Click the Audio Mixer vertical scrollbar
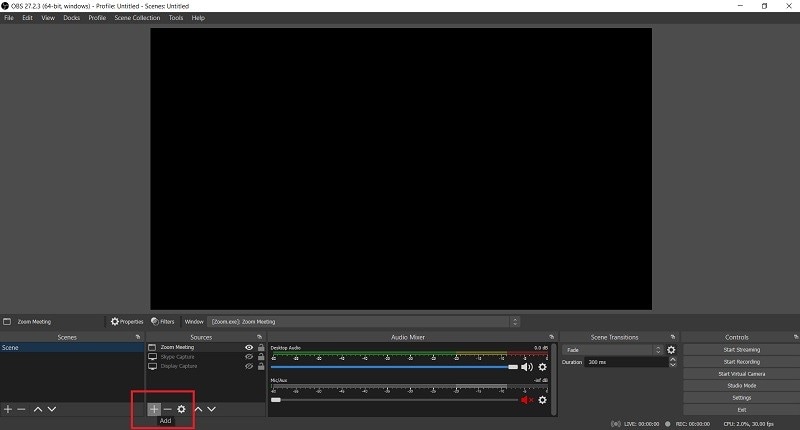Screen dimensions: 800x430 554,379
